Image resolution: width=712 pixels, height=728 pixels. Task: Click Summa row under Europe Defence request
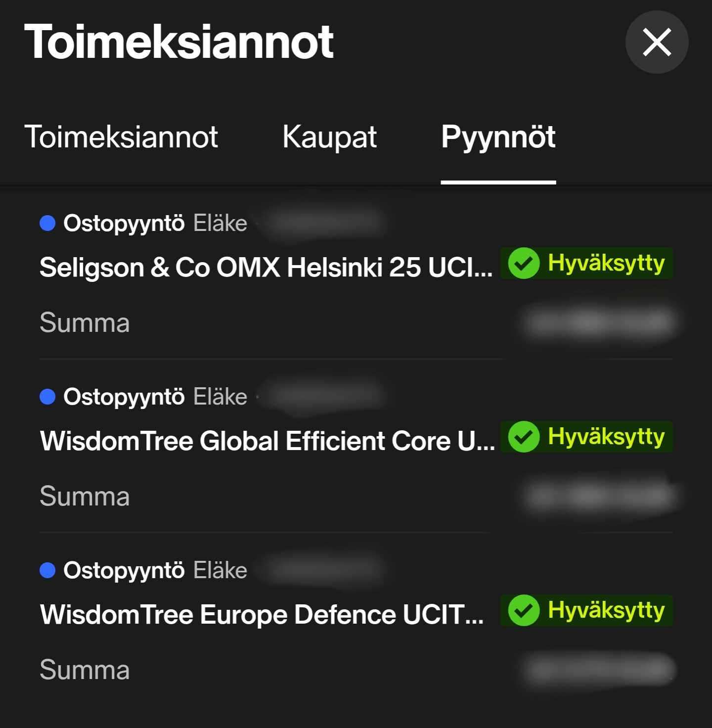pos(85,670)
